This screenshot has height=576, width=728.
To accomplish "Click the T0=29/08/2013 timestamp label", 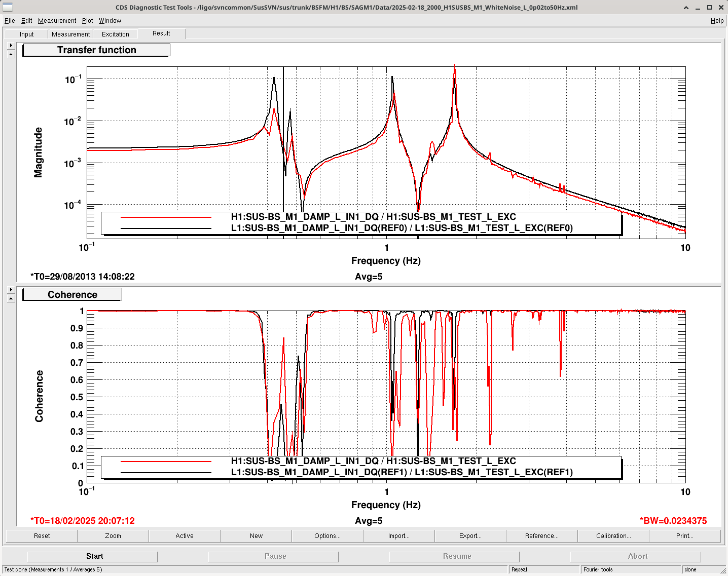I will point(83,277).
